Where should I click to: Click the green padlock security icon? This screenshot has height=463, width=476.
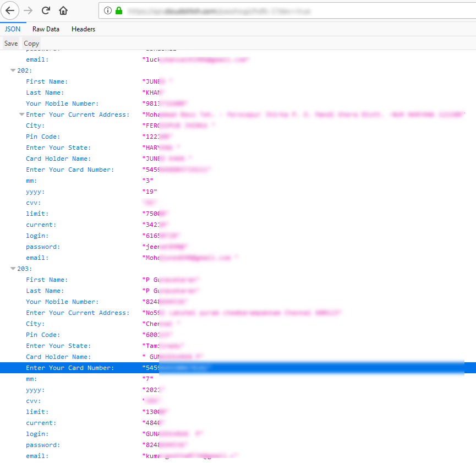[118, 10]
